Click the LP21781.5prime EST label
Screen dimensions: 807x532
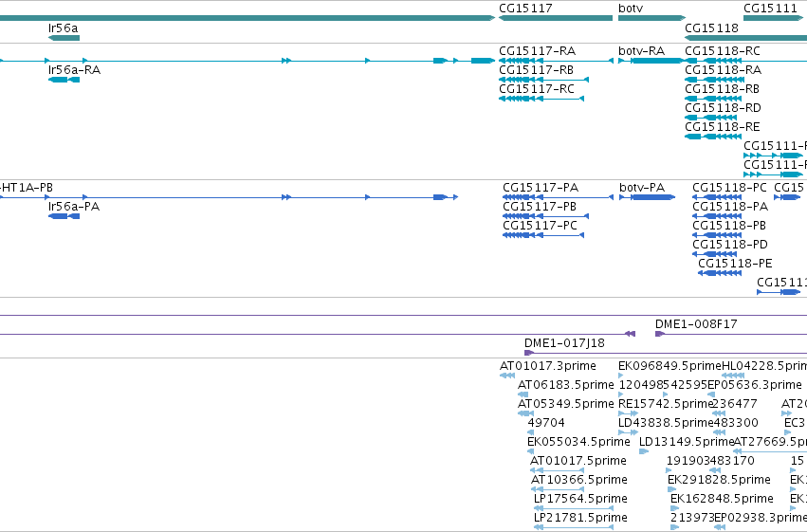tap(580, 519)
